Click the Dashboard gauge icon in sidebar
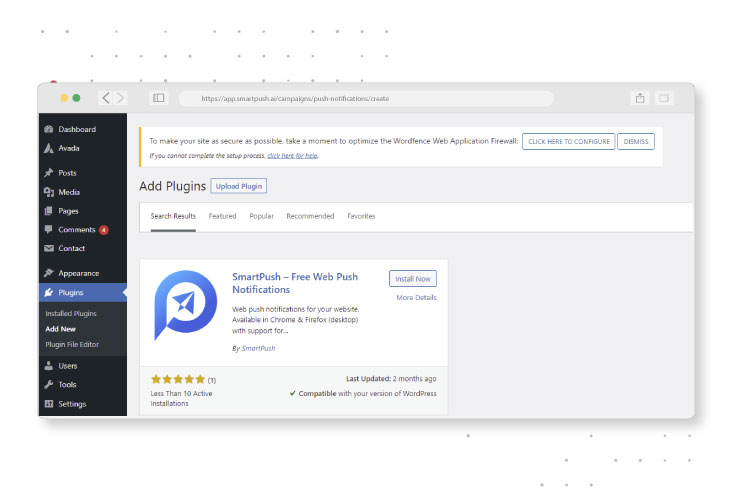Viewport: 731px width, 500px height. click(48, 129)
